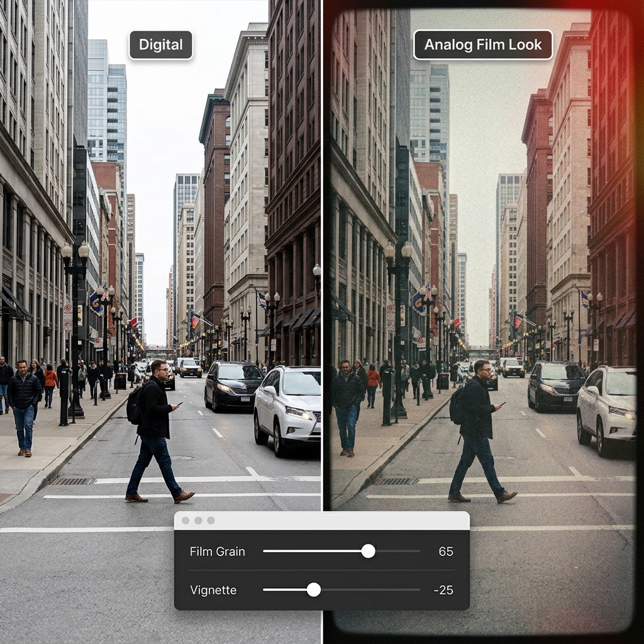Click the Film Grain text label
This screenshot has width=644, height=644.
click(217, 552)
